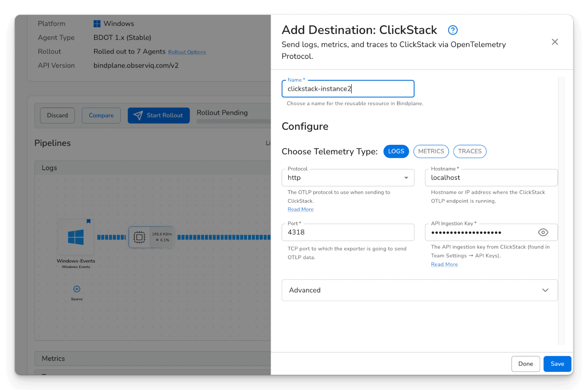Click the 195.6 KB/m throughput metric

(x=162, y=234)
